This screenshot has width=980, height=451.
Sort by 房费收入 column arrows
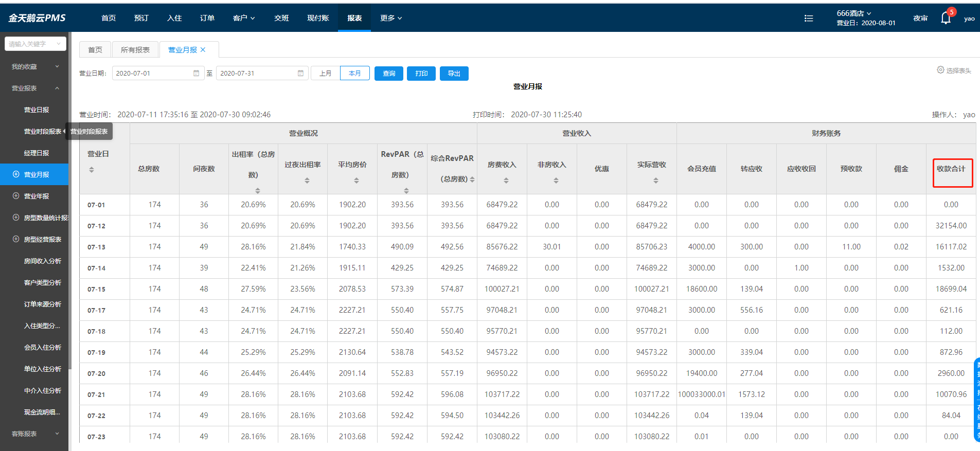pos(506,181)
